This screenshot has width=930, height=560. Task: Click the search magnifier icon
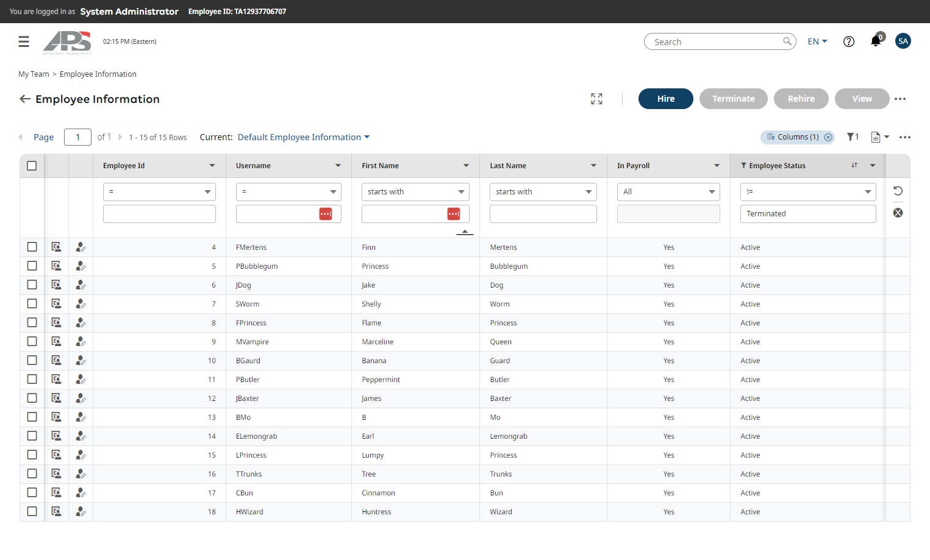pos(787,41)
